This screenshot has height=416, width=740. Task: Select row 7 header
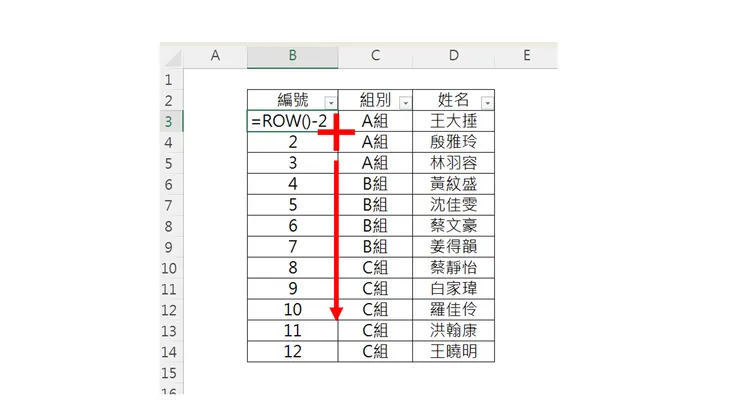(x=171, y=205)
